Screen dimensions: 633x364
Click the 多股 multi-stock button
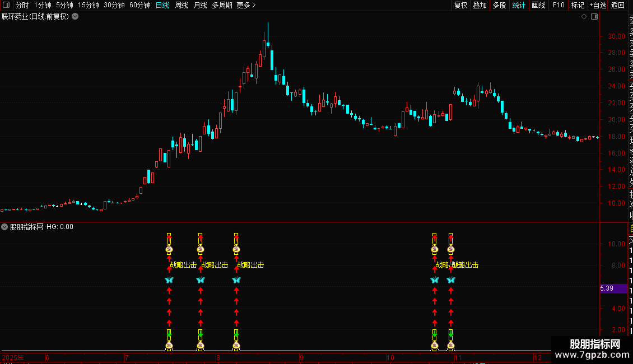point(499,5)
